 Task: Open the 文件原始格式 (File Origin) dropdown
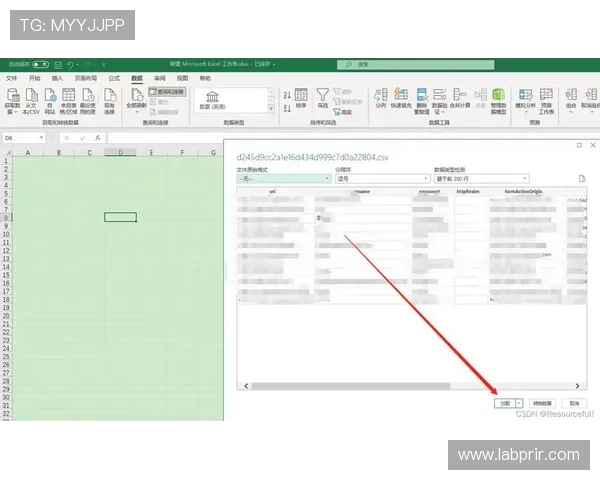click(x=283, y=179)
